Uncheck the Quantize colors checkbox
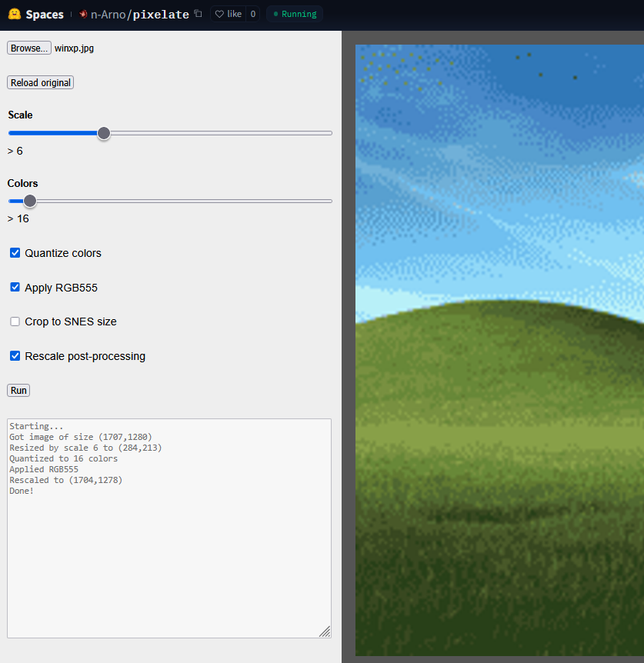 point(15,253)
